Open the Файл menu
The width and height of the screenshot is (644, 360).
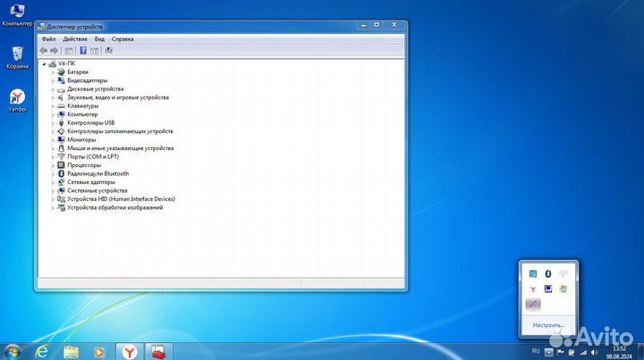point(48,39)
